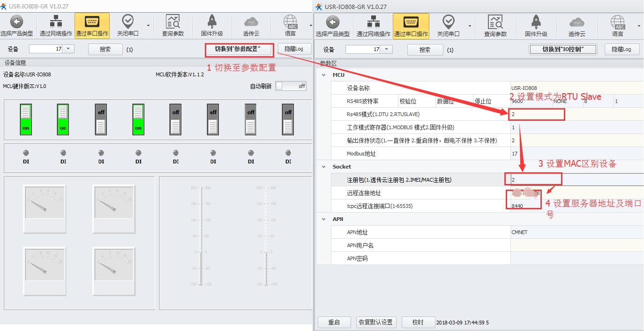This screenshot has width=644, height=331.
Task: Open 语言 dropdown arrow in right window
Action: [639, 26]
